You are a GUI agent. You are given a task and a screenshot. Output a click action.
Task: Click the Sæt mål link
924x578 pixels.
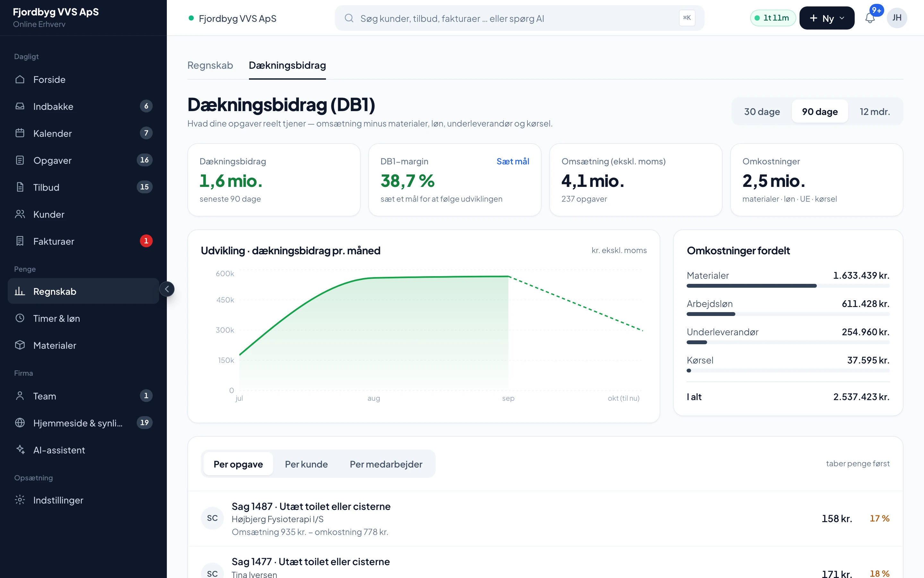(x=513, y=161)
